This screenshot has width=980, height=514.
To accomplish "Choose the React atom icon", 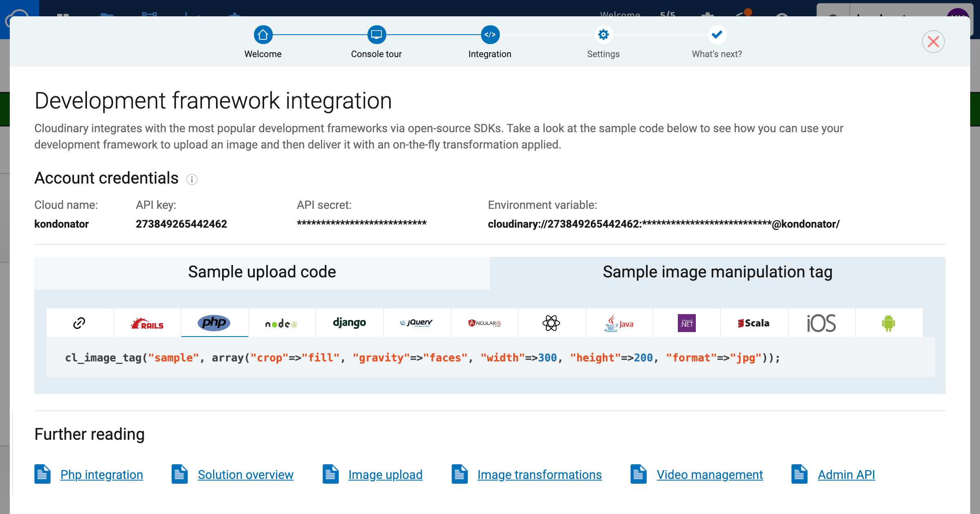I will 551,323.
